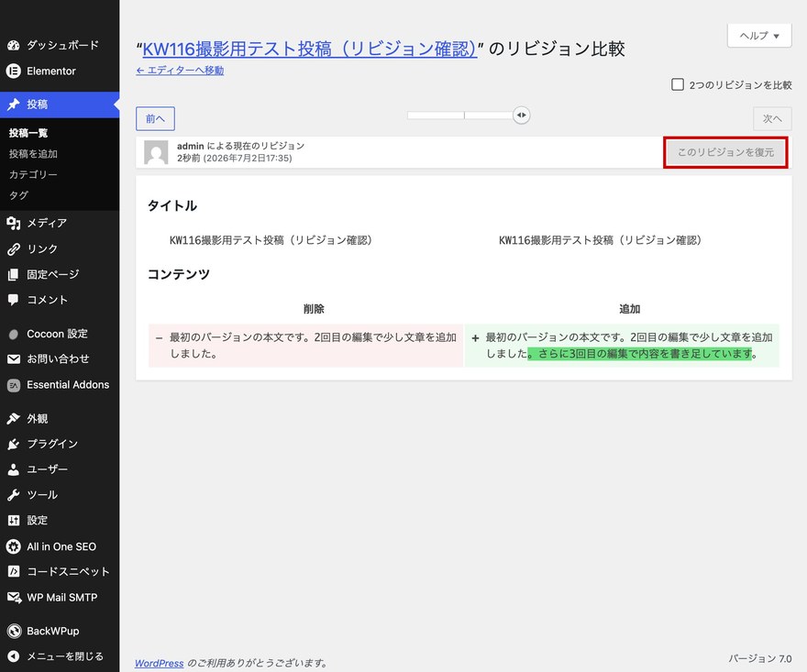Screen dimensions: 807x672
Task: Click the Elementor logo icon
Action: [x=14, y=71]
